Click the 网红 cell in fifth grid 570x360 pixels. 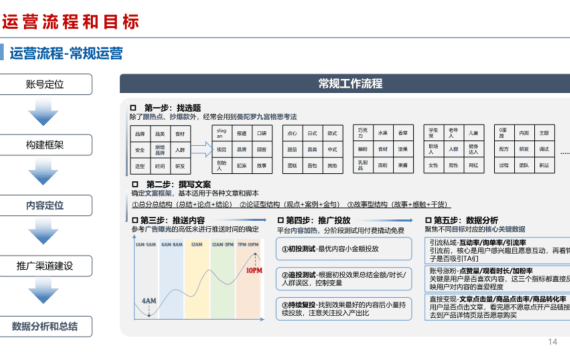coord(473,165)
